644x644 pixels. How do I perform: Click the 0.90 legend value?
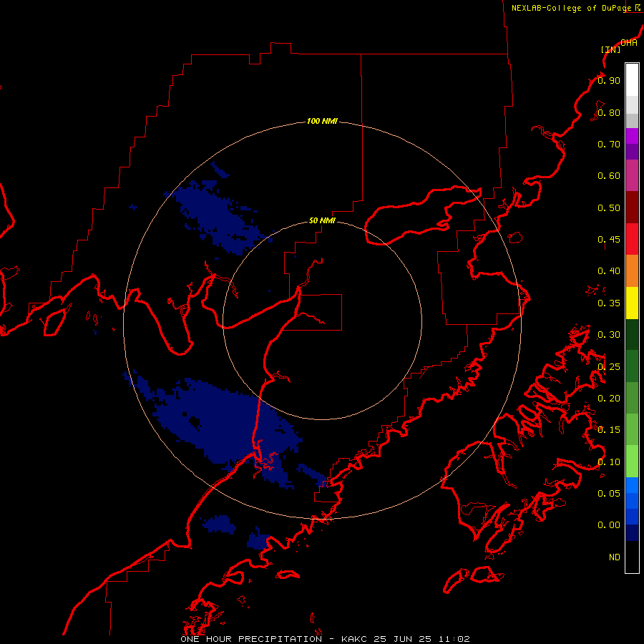[x=609, y=80]
